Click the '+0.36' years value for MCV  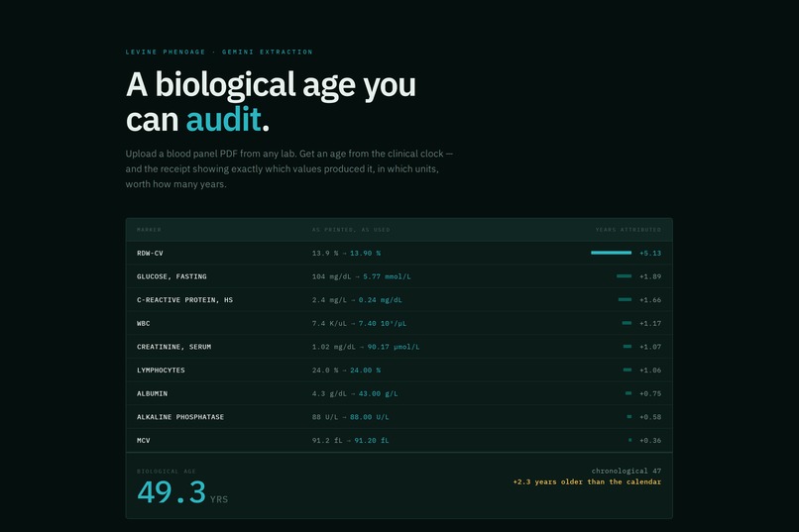tap(650, 441)
